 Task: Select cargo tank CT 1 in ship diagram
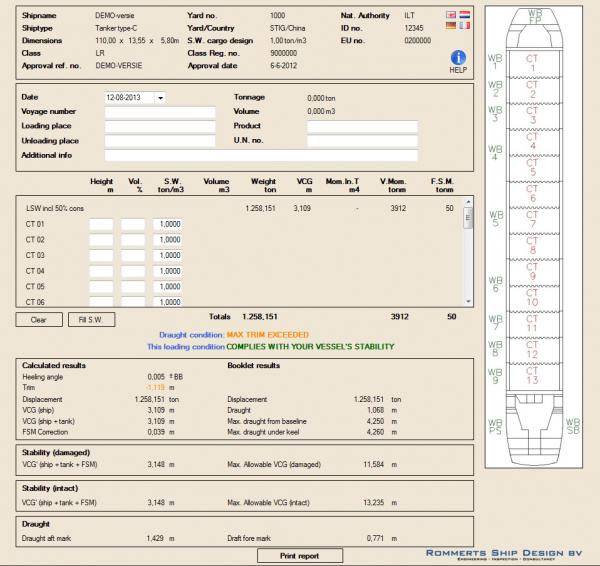[533, 62]
